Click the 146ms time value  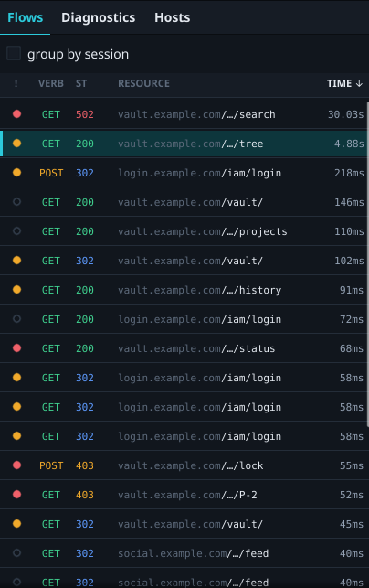click(x=349, y=202)
